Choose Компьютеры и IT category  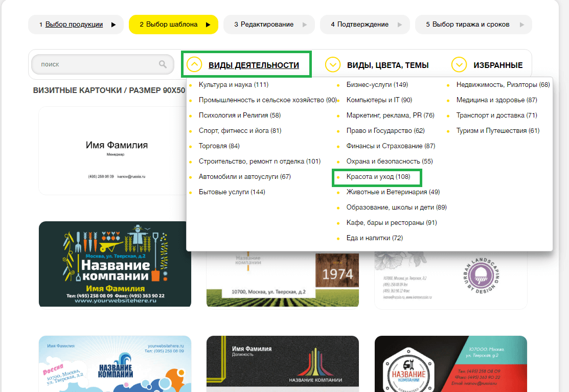[379, 100]
